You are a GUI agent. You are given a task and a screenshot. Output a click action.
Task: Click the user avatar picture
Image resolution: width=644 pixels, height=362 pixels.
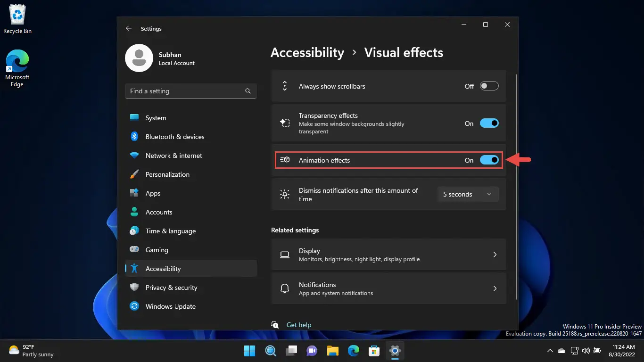coord(139,58)
